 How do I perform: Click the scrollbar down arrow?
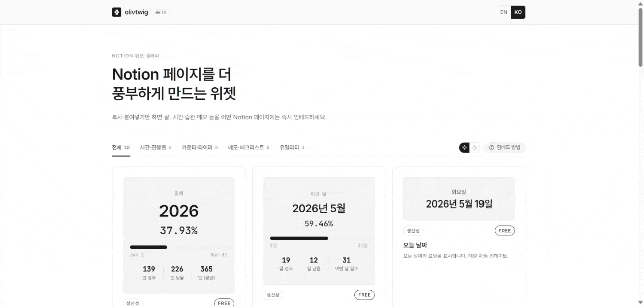coord(640,302)
